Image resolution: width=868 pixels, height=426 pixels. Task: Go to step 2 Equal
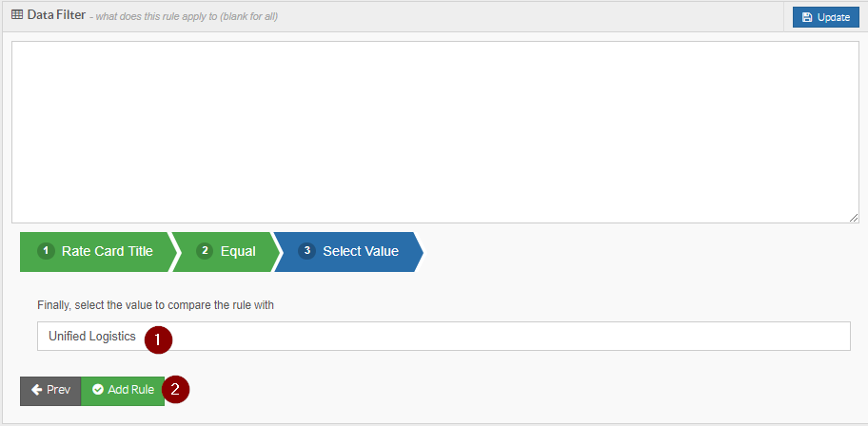(227, 252)
